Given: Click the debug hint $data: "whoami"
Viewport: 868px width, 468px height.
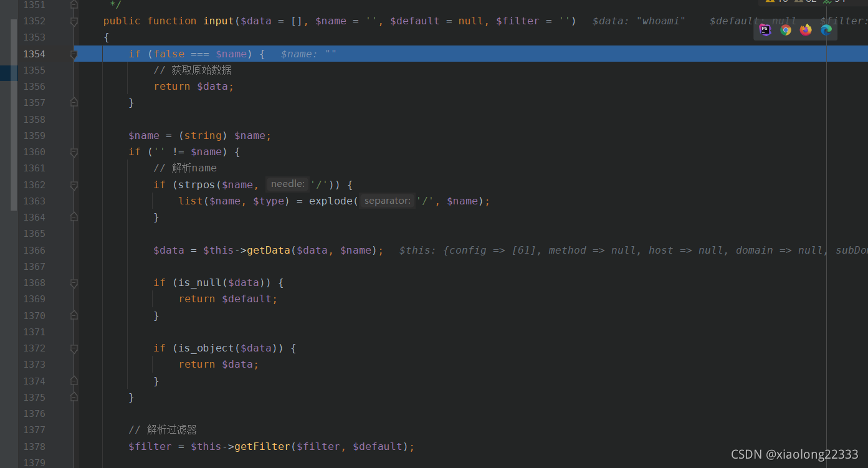Looking at the screenshot, I should coord(639,21).
